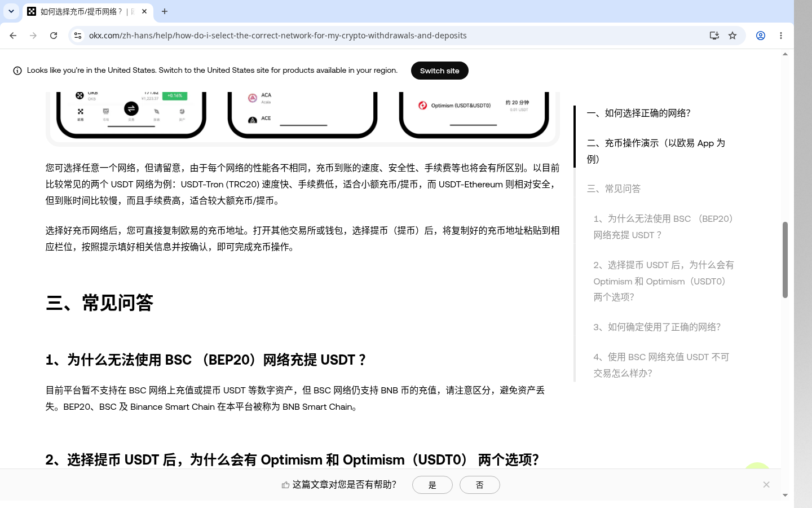Click the 这篇文章对您是否有帮助? text
812x508 pixels.
pyautogui.click(x=344, y=485)
